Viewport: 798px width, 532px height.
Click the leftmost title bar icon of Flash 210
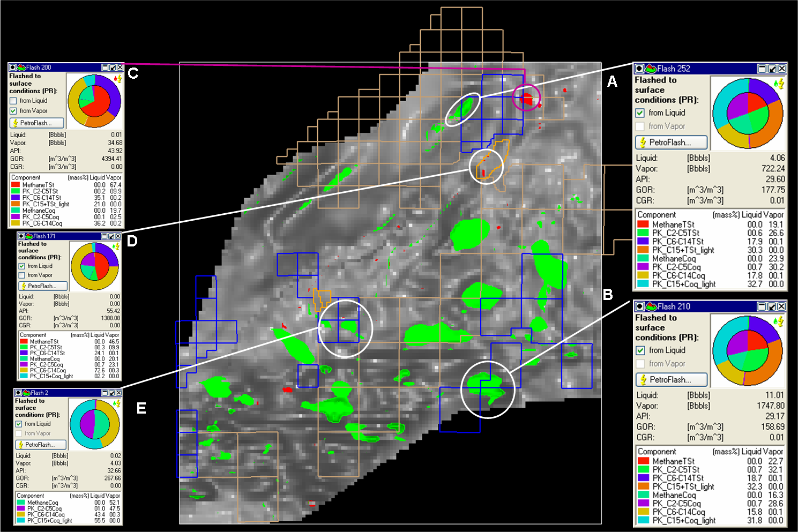tap(639, 306)
